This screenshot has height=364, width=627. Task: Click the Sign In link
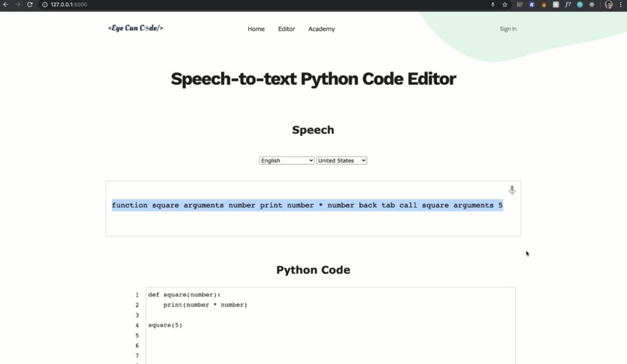click(x=508, y=29)
